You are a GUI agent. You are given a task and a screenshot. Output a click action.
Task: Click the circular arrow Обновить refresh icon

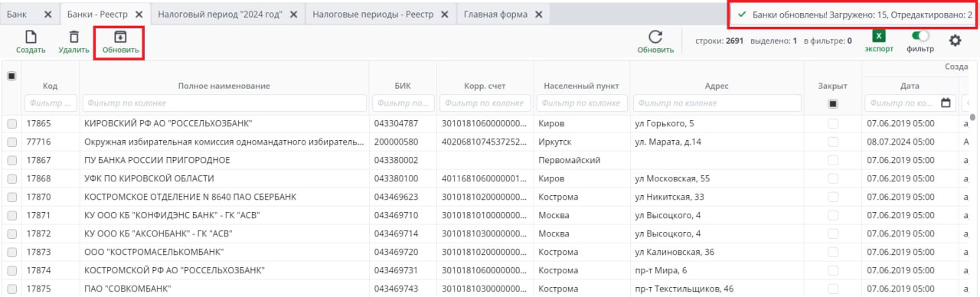655,37
